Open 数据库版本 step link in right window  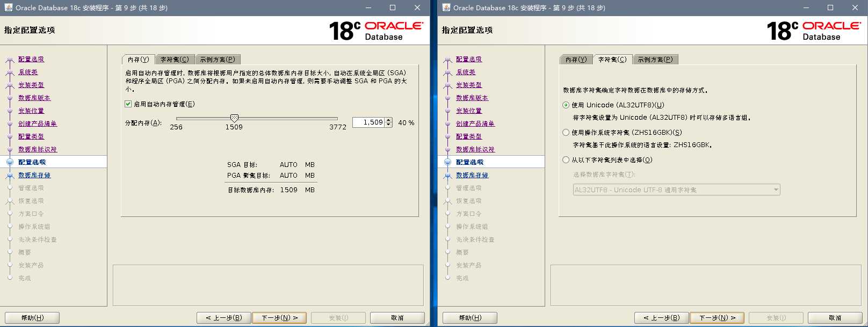472,98
